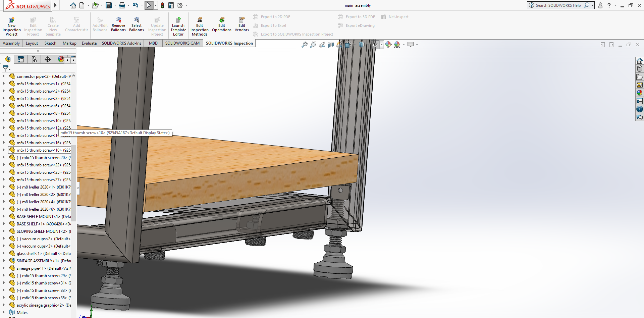The height and width of the screenshot is (318, 644).
Task: Expand the BASE SHELF MOUNT<1> tree node
Action: click(4, 216)
